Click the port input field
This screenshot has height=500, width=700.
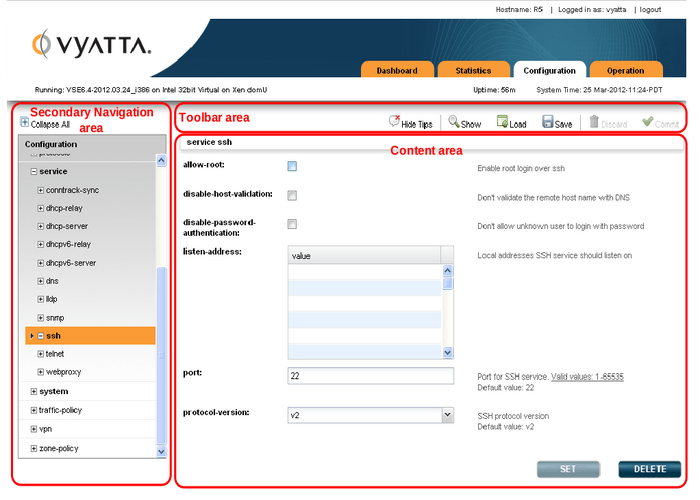pyautogui.click(x=371, y=376)
